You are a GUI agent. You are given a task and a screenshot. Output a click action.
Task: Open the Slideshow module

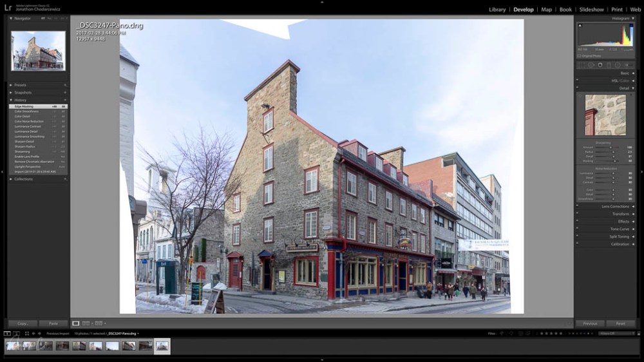point(591,10)
